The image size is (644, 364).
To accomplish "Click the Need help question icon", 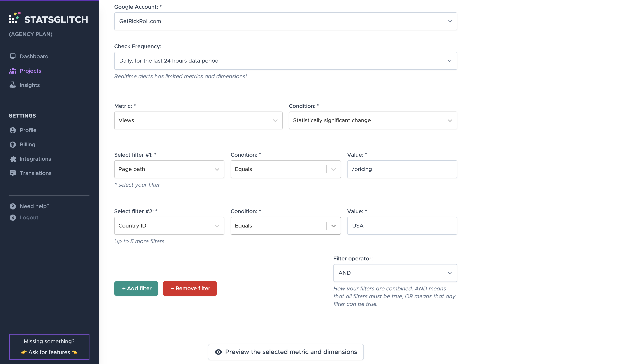I will [13, 206].
